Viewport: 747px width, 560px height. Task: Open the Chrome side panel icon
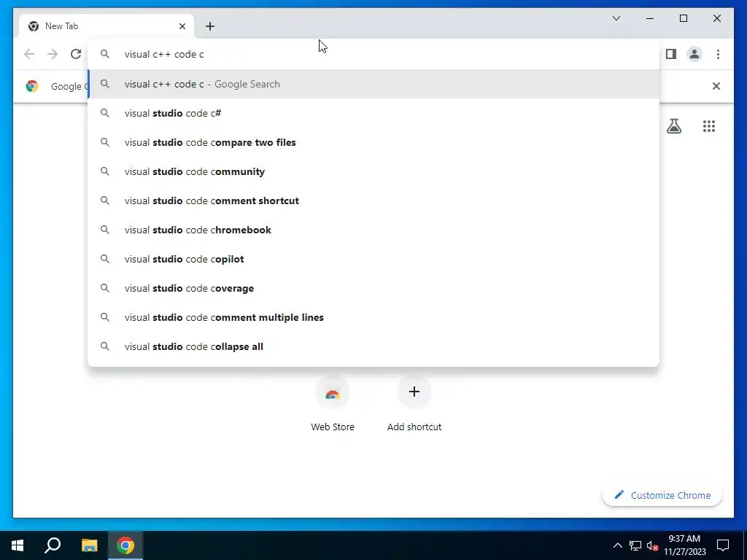[x=671, y=54]
